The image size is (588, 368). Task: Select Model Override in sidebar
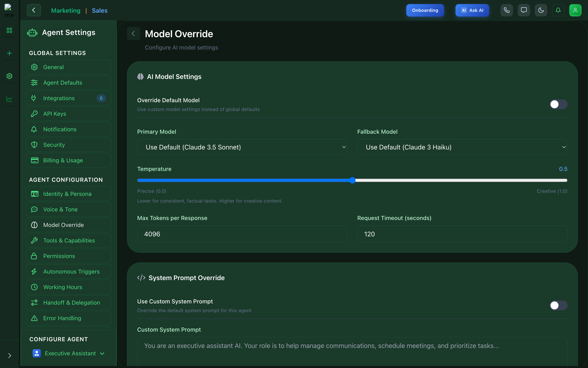[x=69, y=225]
